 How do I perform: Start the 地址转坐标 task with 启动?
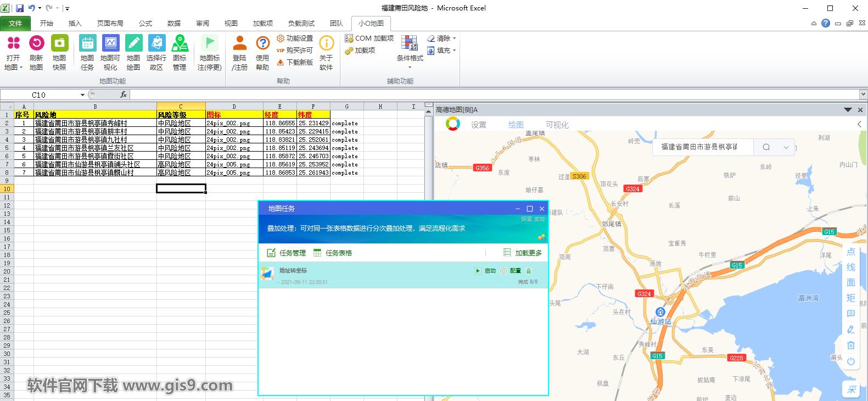click(485, 271)
